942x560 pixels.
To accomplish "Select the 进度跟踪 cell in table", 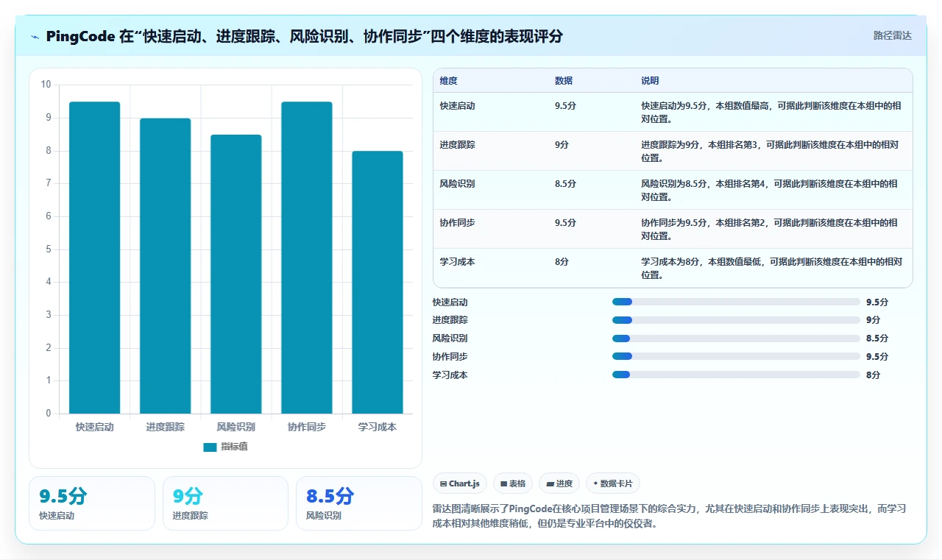I will coord(457,145).
